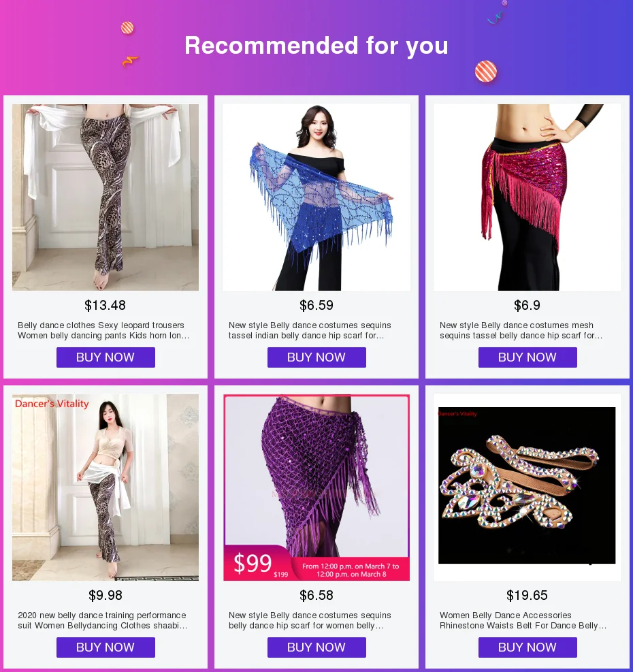
Task: Select the $19.65 price label
Action: (527, 595)
